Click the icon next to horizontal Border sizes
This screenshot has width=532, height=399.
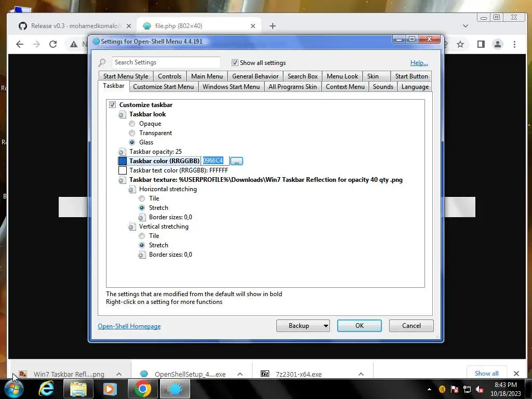142,218
